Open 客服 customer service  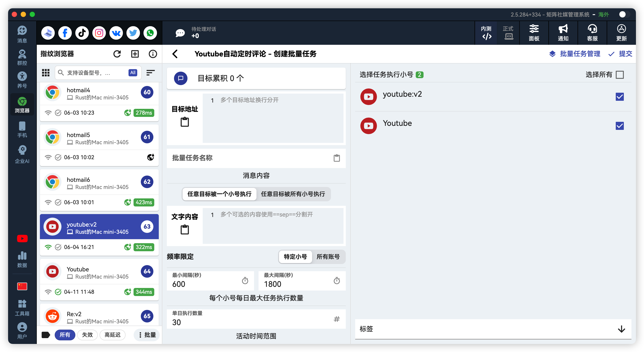592,33
